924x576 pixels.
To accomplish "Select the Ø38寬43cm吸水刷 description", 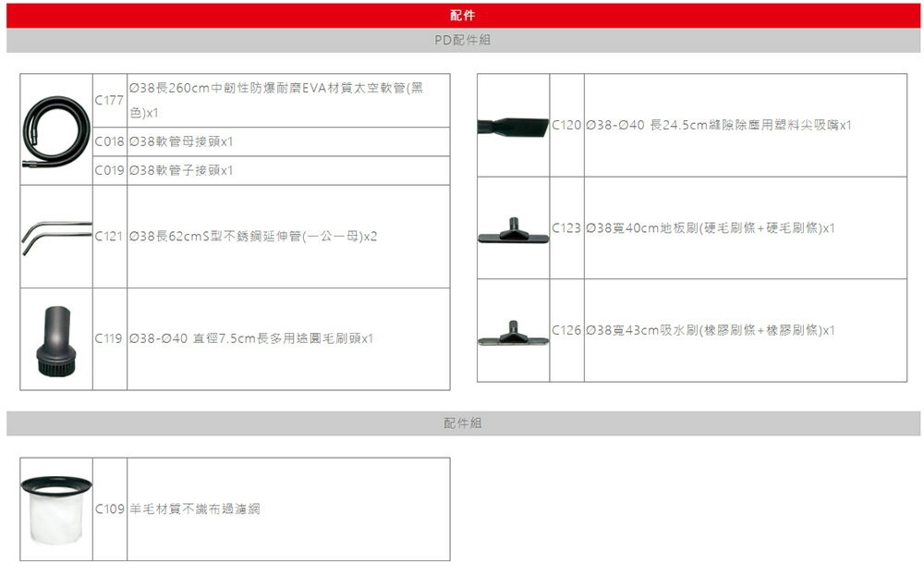I will tap(711, 331).
